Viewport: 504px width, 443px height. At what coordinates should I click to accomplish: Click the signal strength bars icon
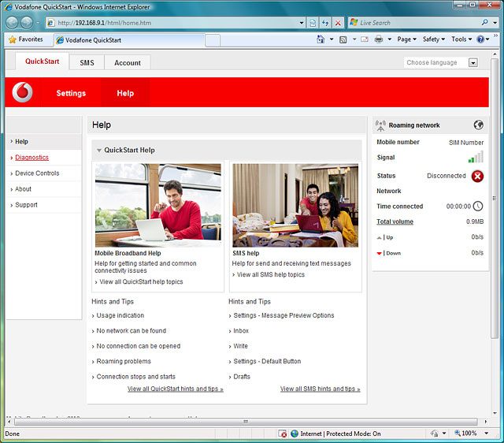(x=476, y=158)
